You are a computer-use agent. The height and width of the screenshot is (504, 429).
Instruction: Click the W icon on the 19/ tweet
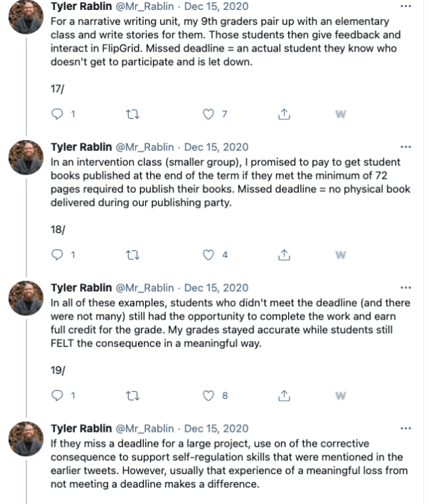(x=341, y=395)
